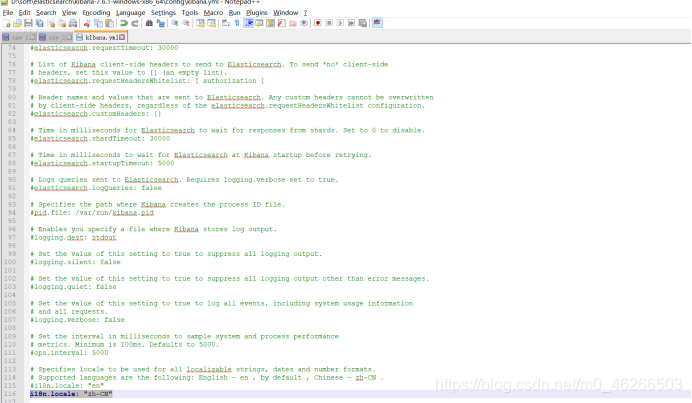
Task: Run macro multiple times icon
Action: [x=351, y=23]
